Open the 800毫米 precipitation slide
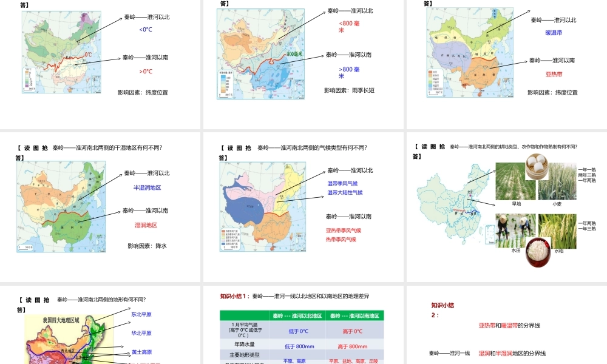607x364 pixels. pos(303,64)
